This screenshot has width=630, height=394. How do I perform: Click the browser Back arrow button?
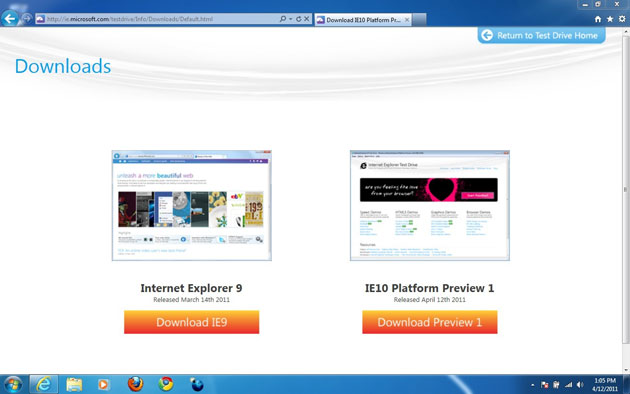coord(10,18)
